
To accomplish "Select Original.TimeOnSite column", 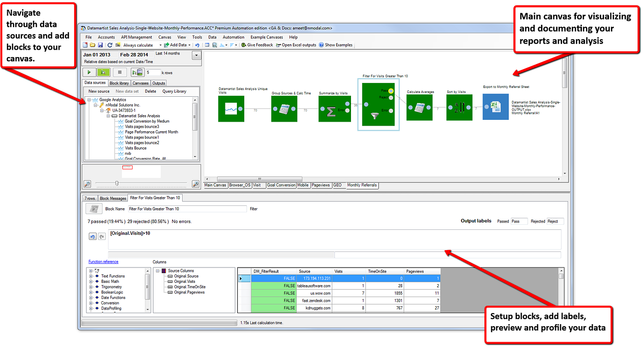I will (x=190, y=286).
